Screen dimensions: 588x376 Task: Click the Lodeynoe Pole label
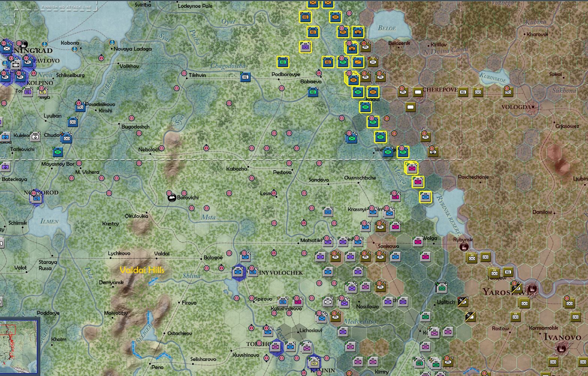pyautogui.click(x=195, y=6)
